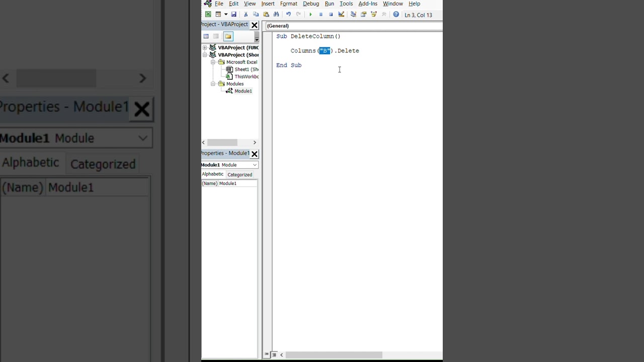
Task: Click the (Name) property value Module1
Action: click(238, 184)
